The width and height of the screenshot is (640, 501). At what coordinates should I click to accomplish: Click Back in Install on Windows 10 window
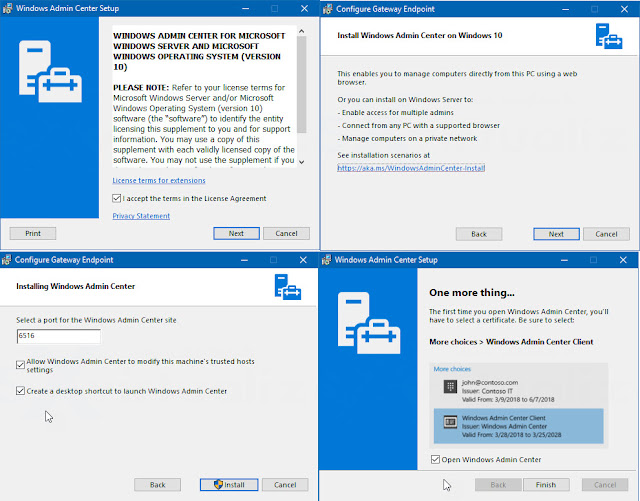coord(479,234)
